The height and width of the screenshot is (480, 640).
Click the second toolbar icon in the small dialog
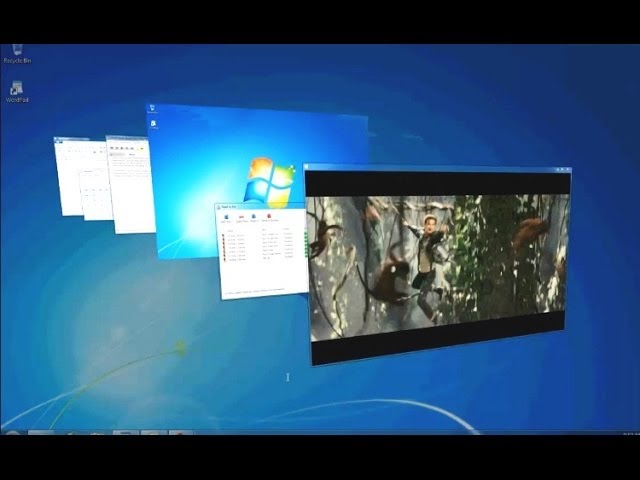241,217
